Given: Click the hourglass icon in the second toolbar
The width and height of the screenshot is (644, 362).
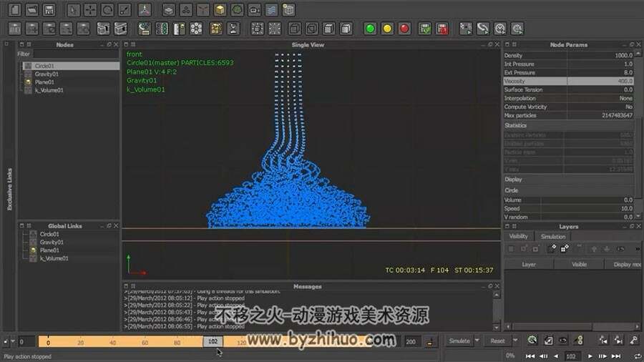Looking at the screenshot, I should point(233,29).
